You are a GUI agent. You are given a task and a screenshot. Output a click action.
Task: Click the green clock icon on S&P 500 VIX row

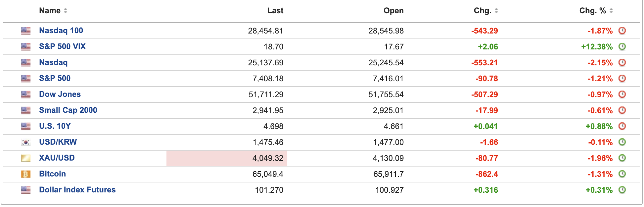622,46
